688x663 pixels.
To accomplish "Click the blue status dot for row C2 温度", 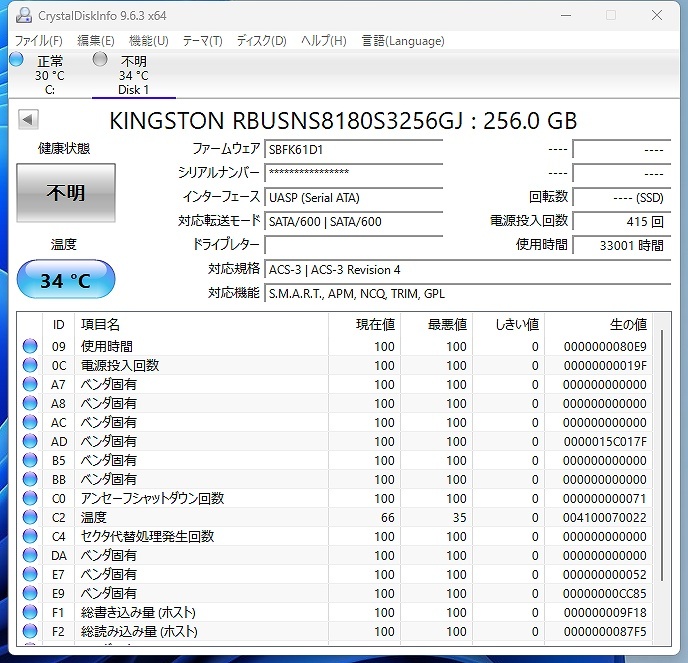I will 30,517.
